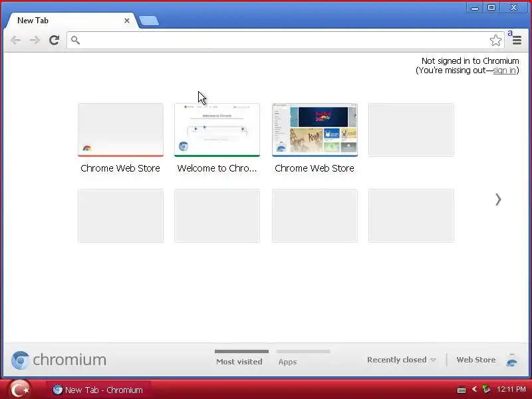Expand the Recently closed dropdown
Image resolution: width=532 pixels, height=399 pixels.
tap(402, 360)
